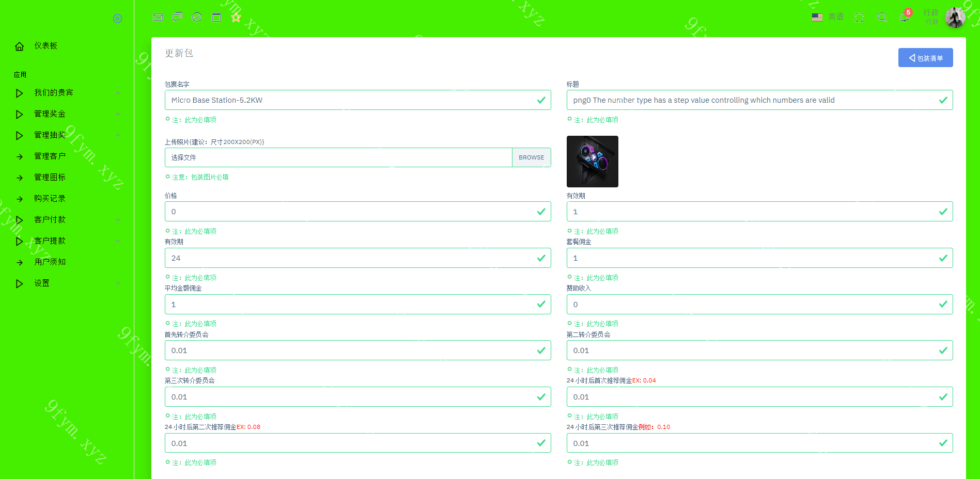Image resolution: width=980 pixels, height=479 pixels.
Task: Open the chat messages icon
Action: pyautogui.click(x=177, y=18)
